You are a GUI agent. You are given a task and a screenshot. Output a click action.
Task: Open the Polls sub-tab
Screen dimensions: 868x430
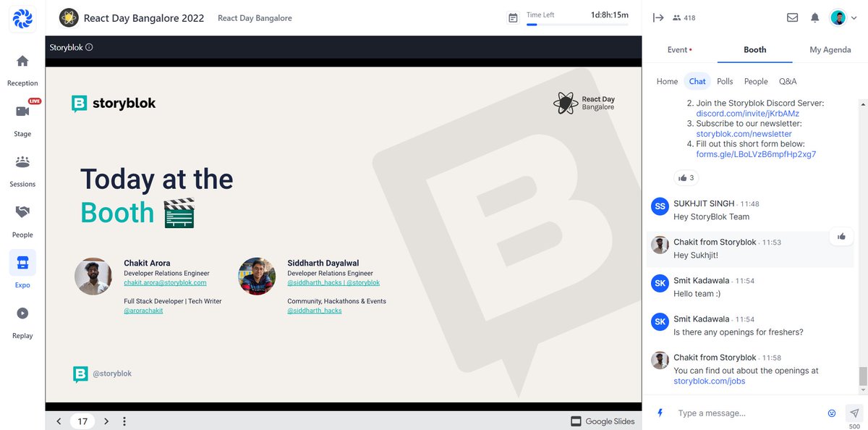725,82
